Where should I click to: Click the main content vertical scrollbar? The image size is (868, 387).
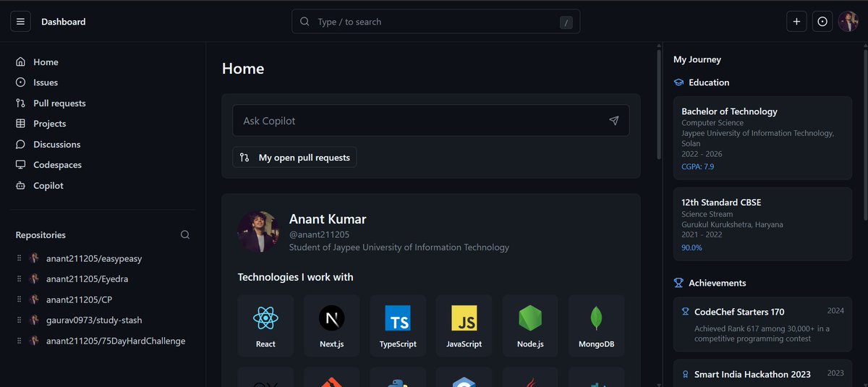click(x=658, y=104)
